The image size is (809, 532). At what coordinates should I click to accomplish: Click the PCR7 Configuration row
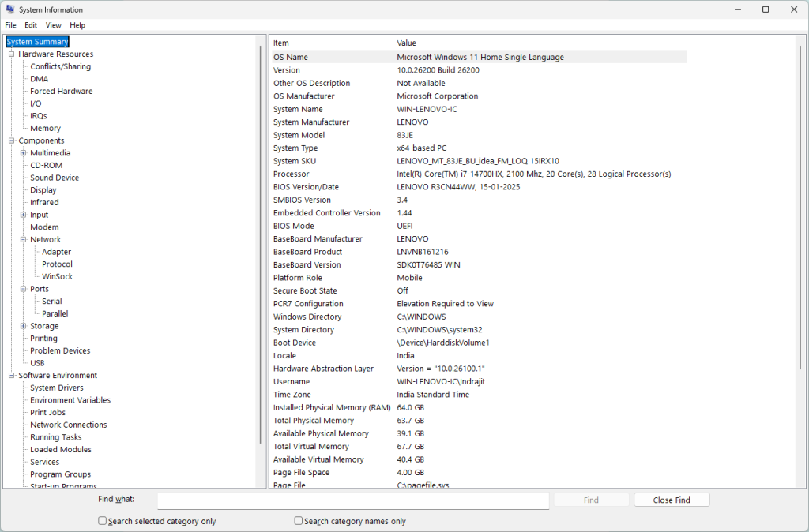[x=480, y=304]
